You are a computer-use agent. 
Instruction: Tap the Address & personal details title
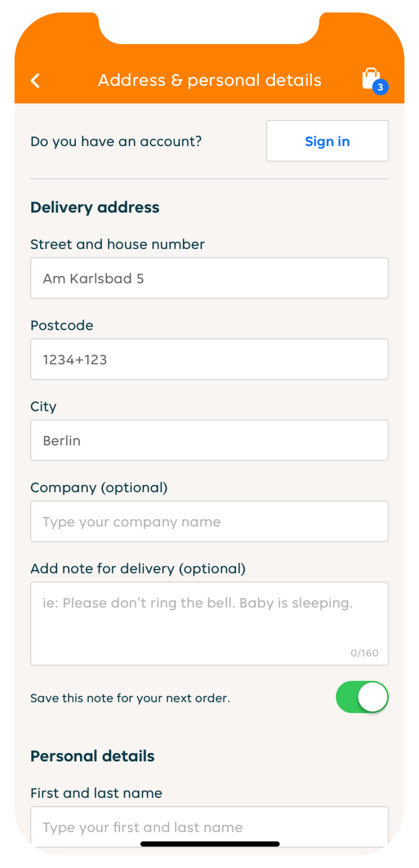pos(209,80)
